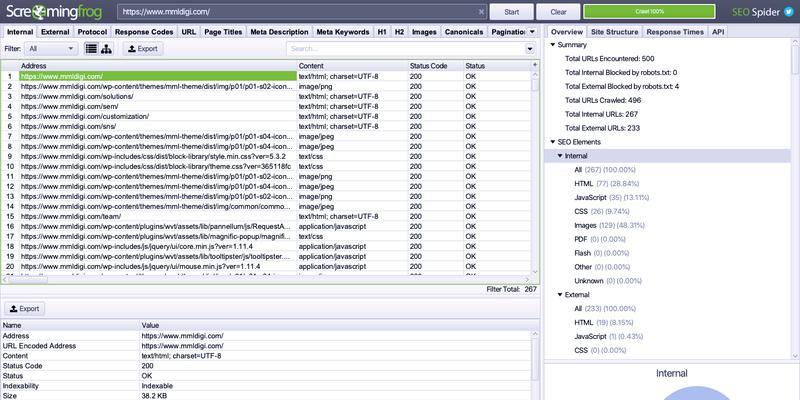Sort by the Content column header
The image size is (800, 400).
[353, 66]
